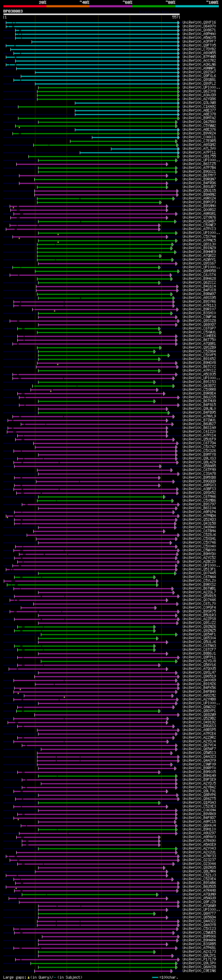Select label UniRef100_A9PC15
This screenshot has width=222, height=980.
coord(199,821)
